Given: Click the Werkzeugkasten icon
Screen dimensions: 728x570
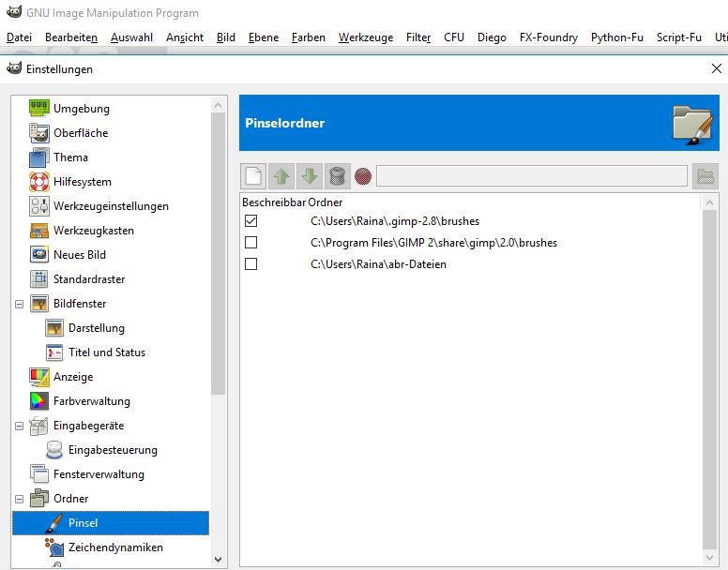Looking at the screenshot, I should 39,231.
